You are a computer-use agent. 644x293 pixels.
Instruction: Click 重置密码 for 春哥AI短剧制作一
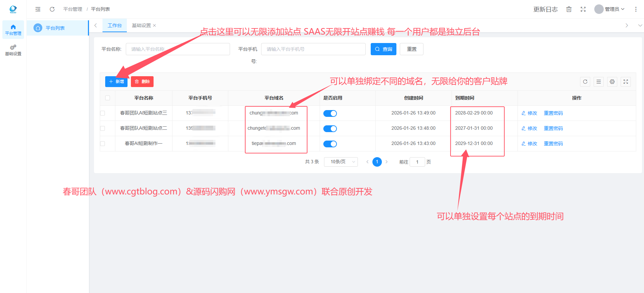pos(553,144)
